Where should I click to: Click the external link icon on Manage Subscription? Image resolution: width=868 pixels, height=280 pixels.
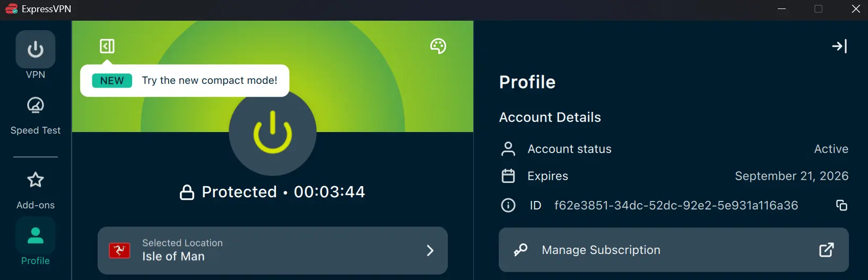[827, 250]
